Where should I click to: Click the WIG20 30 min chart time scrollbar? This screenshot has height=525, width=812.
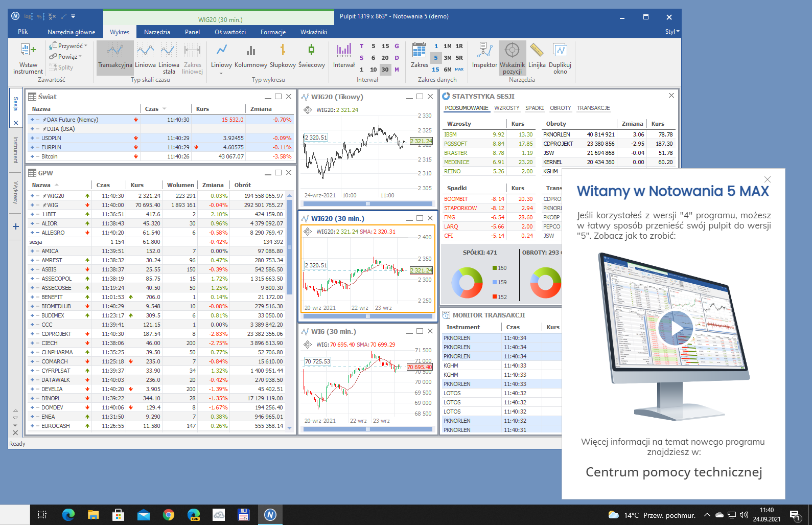pyautogui.click(x=368, y=316)
